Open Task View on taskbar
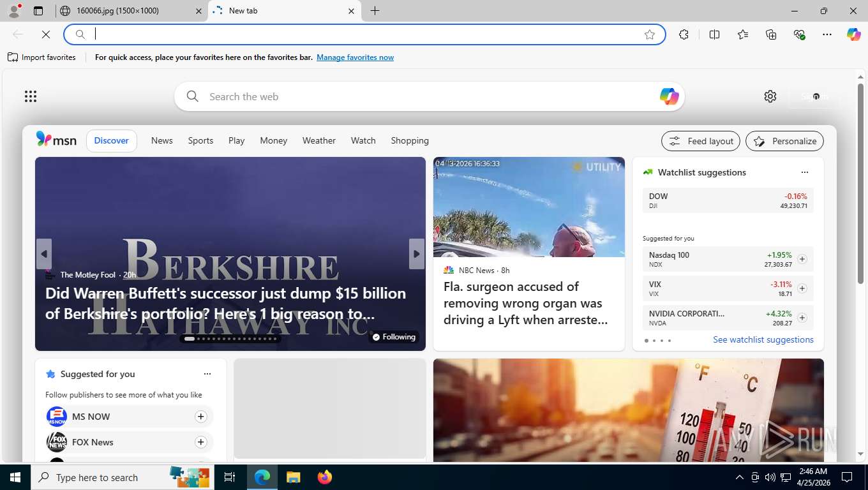The image size is (868, 490). 230,477
